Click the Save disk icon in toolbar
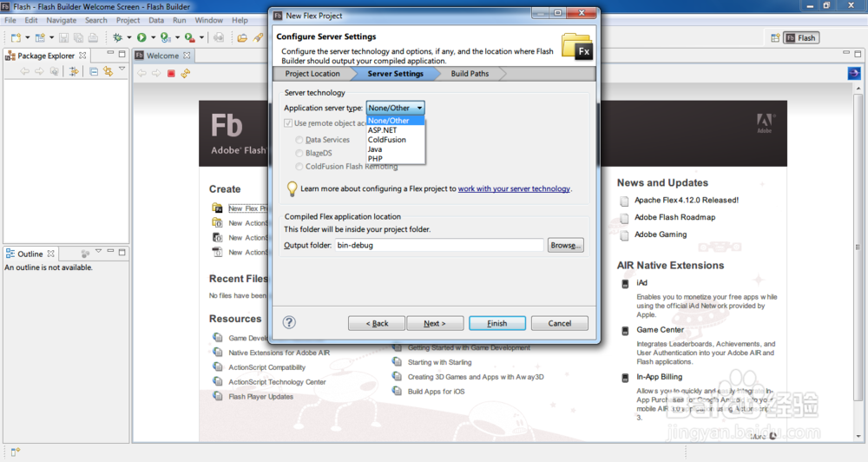 pos(63,37)
